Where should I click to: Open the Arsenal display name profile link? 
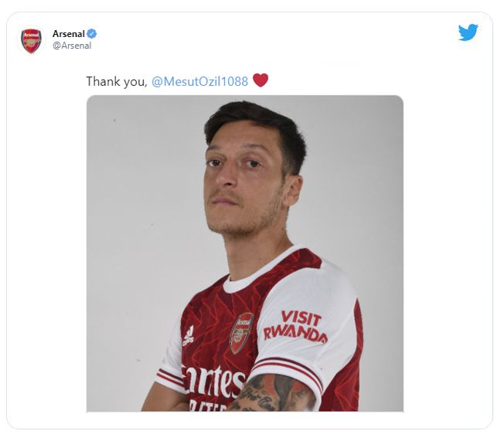pyautogui.click(x=69, y=33)
